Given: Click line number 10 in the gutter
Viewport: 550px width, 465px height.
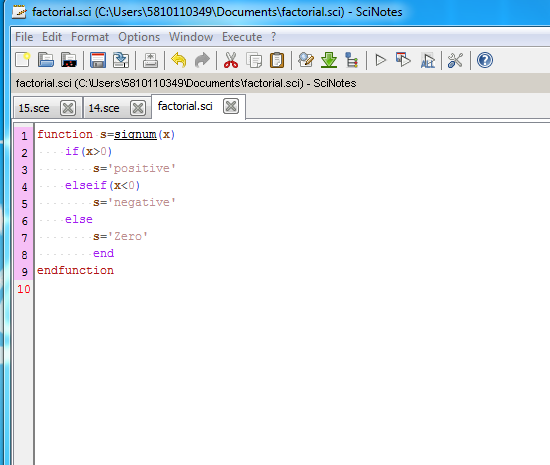Looking at the screenshot, I should tap(24, 289).
